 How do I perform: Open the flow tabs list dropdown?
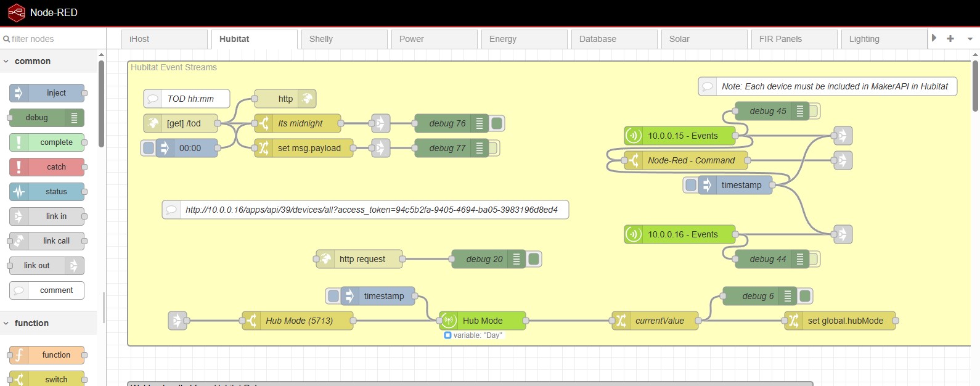click(x=970, y=39)
